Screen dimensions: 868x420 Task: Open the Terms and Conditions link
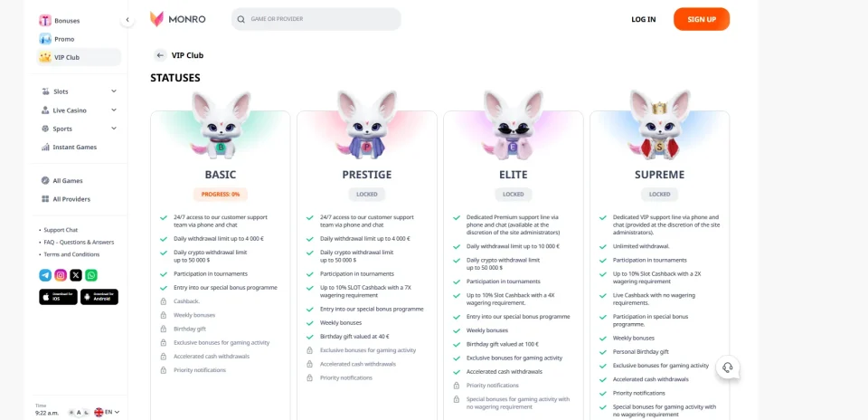[x=72, y=254]
